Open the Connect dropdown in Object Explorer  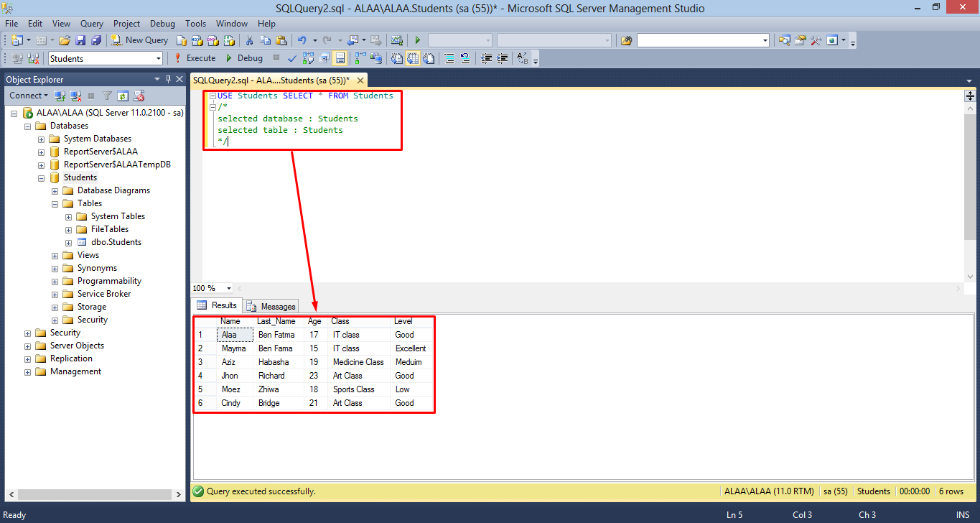(29, 95)
